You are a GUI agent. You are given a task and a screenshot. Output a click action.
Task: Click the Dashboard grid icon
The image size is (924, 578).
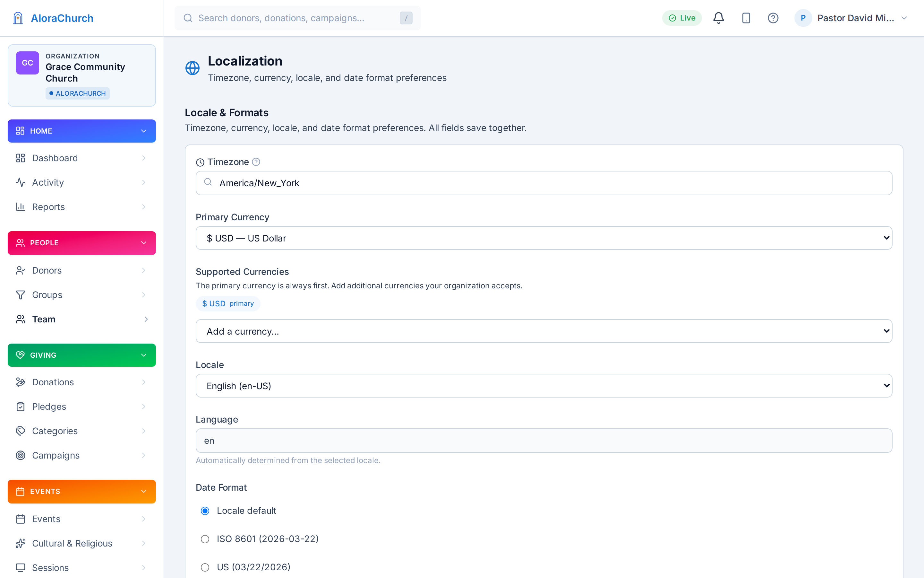(21, 158)
